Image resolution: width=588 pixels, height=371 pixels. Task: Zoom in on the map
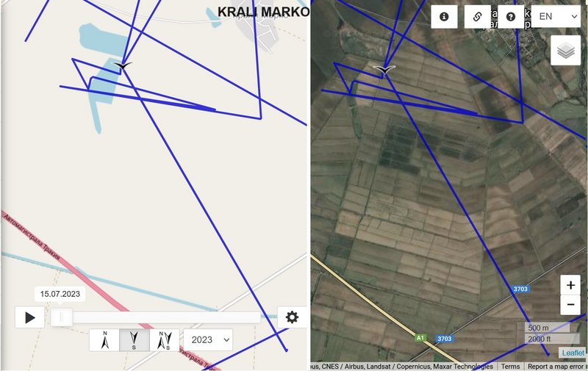tap(570, 285)
